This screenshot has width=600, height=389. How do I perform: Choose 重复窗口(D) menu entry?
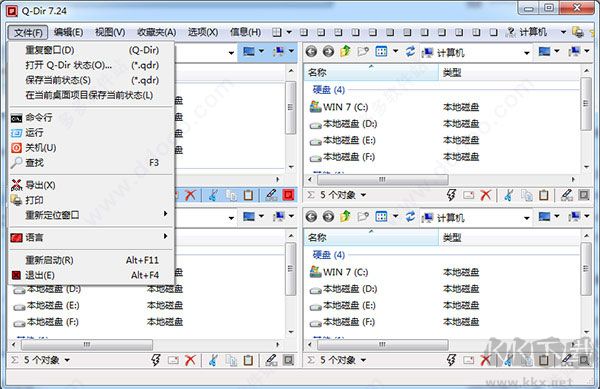91,50
